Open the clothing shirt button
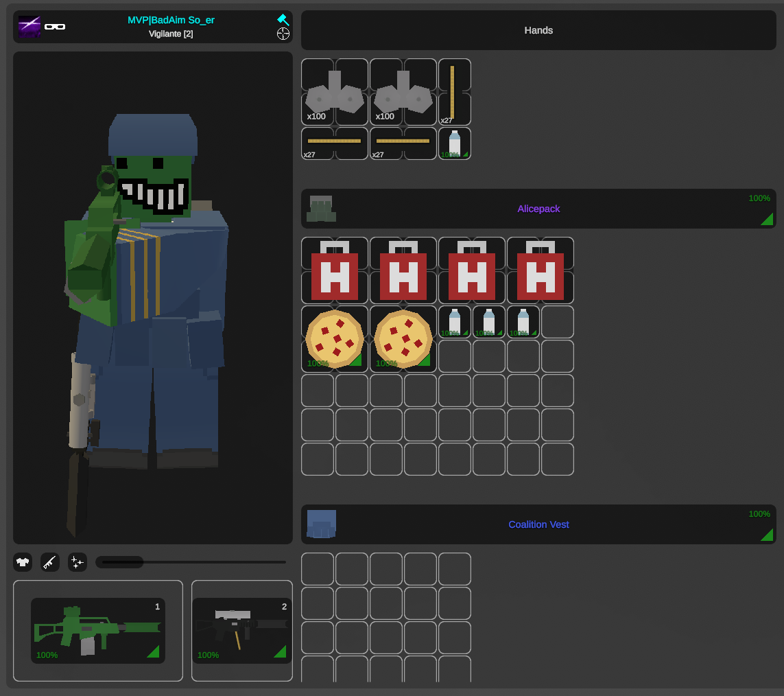The width and height of the screenshot is (784, 696). [23, 562]
